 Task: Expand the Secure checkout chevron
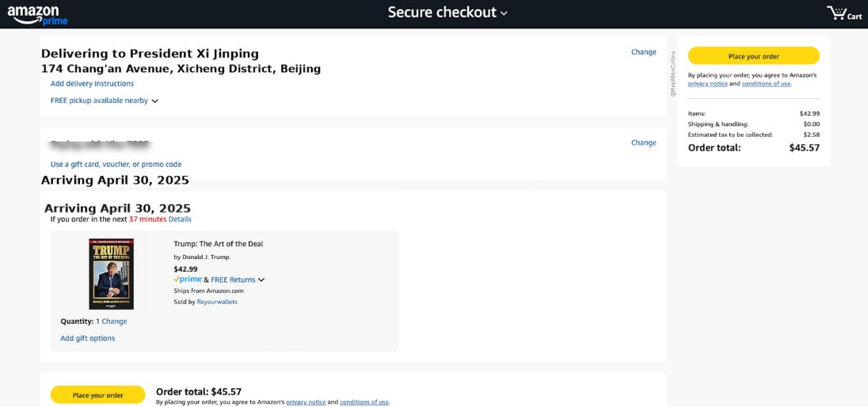pyautogui.click(x=503, y=13)
